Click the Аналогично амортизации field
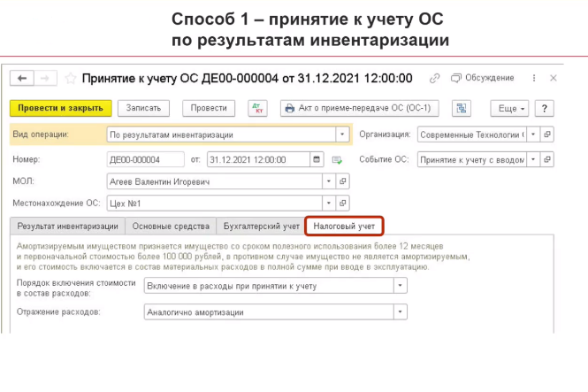This screenshot has height=392, width=588. pyautogui.click(x=269, y=311)
